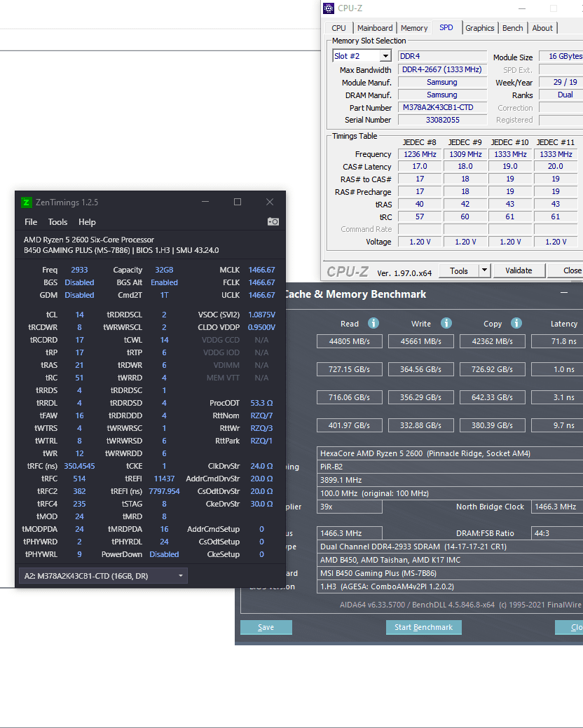Image resolution: width=583 pixels, height=728 pixels.
Task: Click the ZenTimings green Z logo
Action: (x=27, y=202)
